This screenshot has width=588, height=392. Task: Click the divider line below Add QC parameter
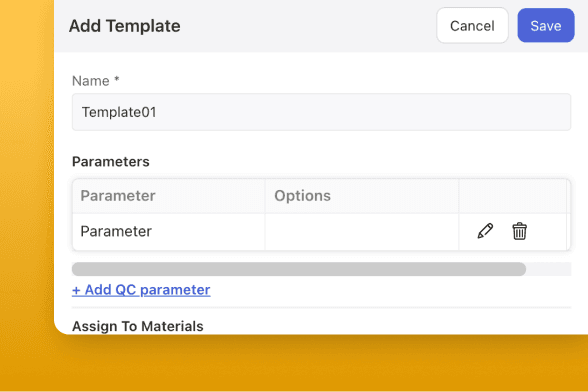tap(321, 308)
